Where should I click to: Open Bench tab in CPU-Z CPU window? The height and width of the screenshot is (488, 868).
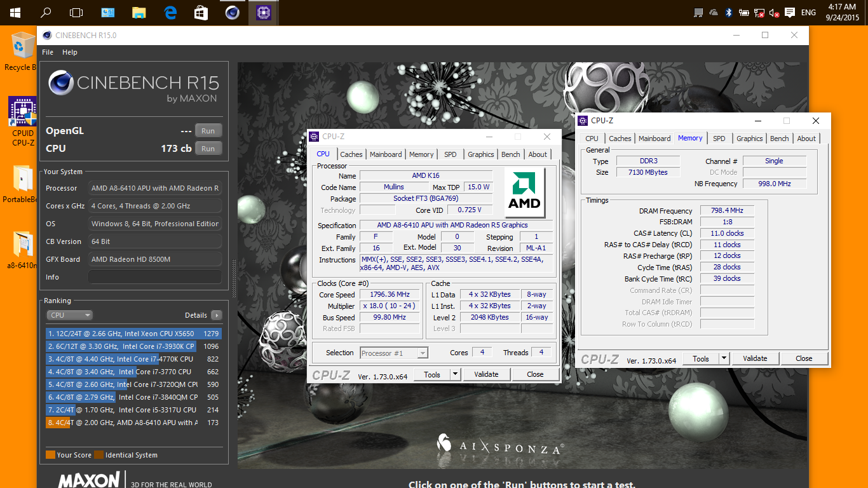(x=511, y=154)
